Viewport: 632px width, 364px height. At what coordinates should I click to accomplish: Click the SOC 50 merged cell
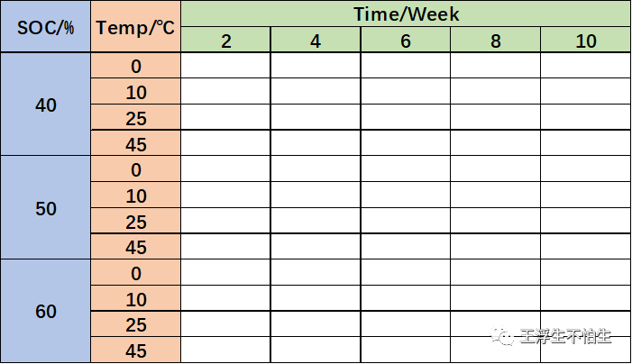click(x=46, y=208)
